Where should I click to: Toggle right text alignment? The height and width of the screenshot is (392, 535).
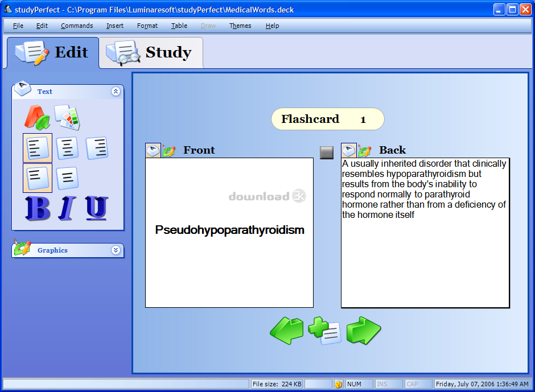97,148
